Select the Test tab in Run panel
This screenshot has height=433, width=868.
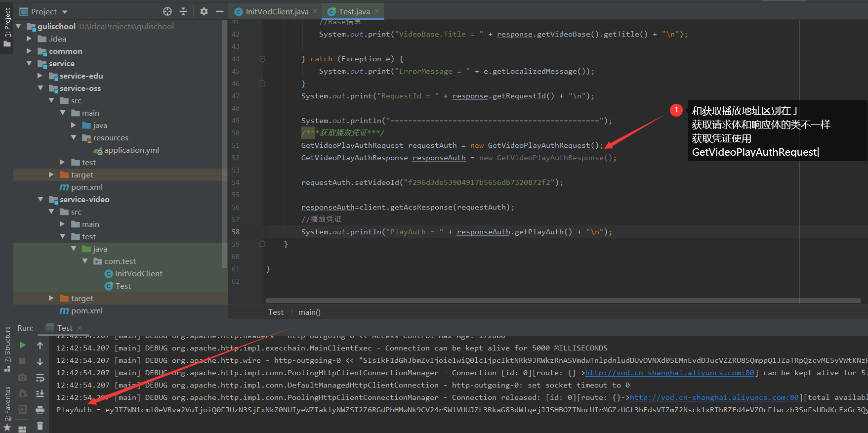64,328
